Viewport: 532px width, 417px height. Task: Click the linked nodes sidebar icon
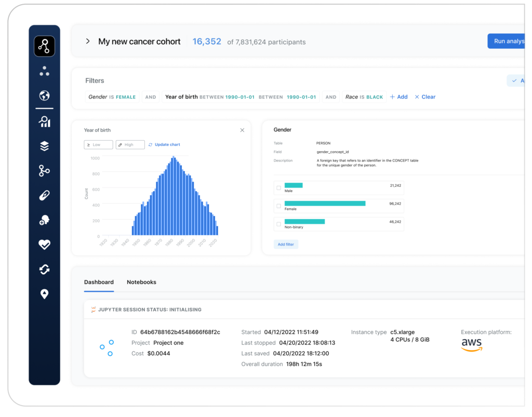coord(44,170)
